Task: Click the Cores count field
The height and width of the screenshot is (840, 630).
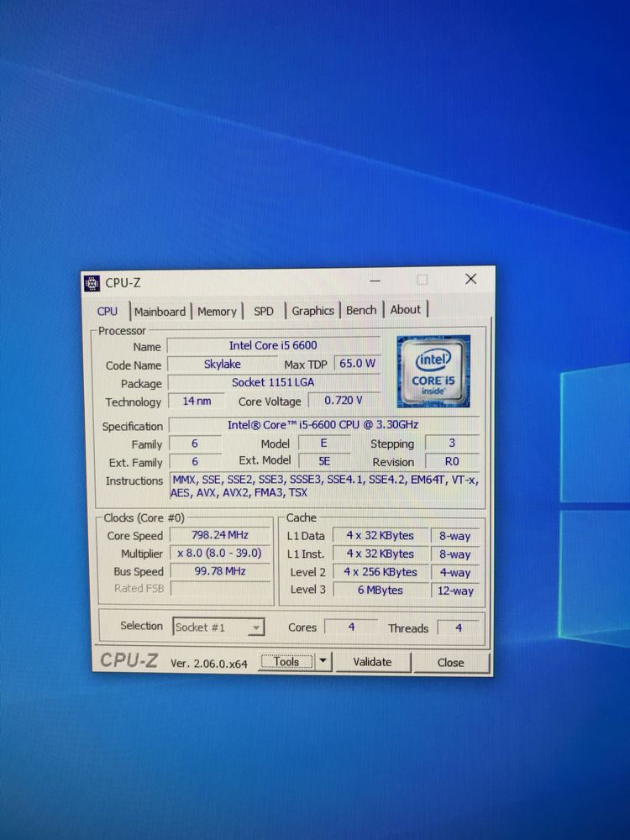Action: pyautogui.click(x=351, y=627)
